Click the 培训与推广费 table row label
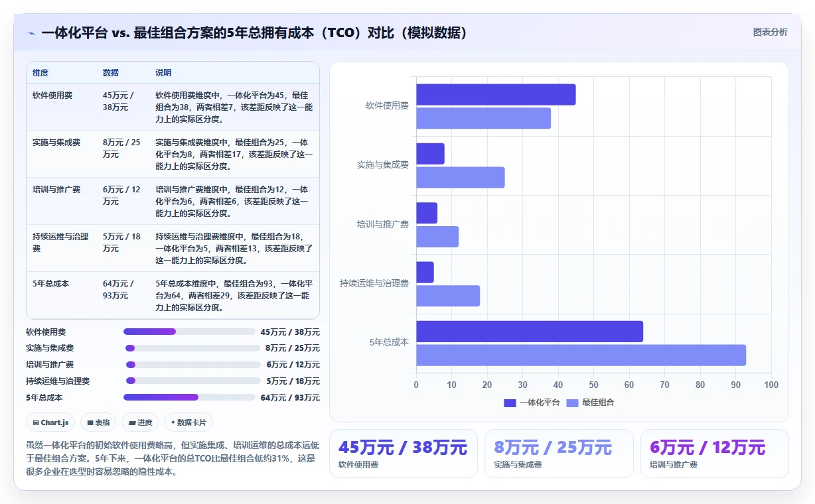Image resolution: width=815 pixels, height=504 pixels. [x=56, y=189]
